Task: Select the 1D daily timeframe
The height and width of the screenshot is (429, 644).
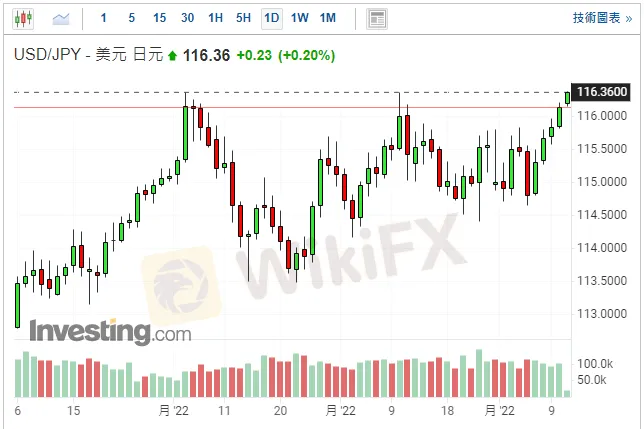Action: [x=271, y=18]
